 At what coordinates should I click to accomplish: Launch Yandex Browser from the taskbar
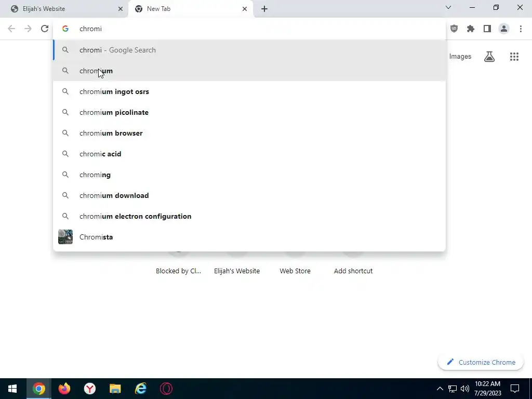point(89,389)
